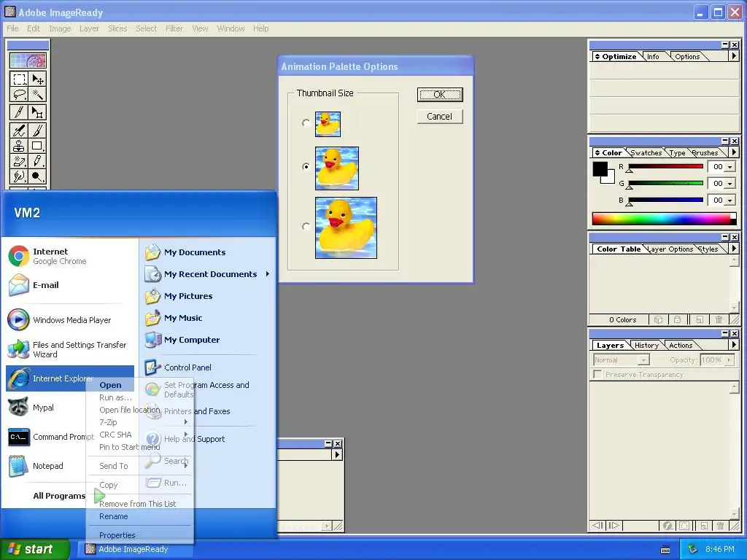Choose the largest thumbnail size radio button
The image size is (747, 560).
pyautogui.click(x=306, y=227)
